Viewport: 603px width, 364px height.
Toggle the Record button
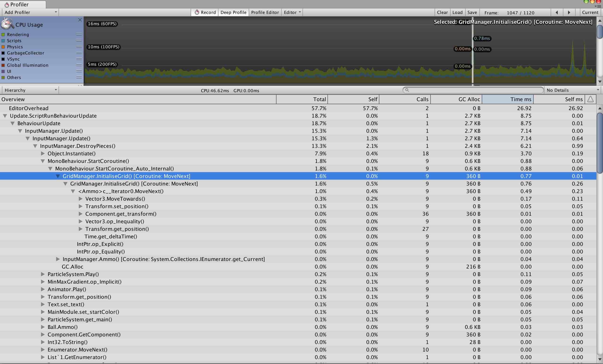click(205, 12)
